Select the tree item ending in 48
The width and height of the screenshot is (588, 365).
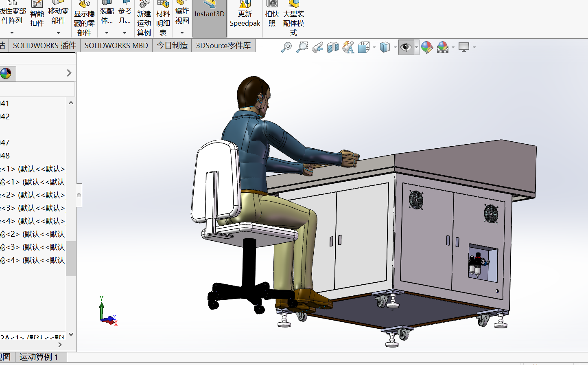(5, 156)
